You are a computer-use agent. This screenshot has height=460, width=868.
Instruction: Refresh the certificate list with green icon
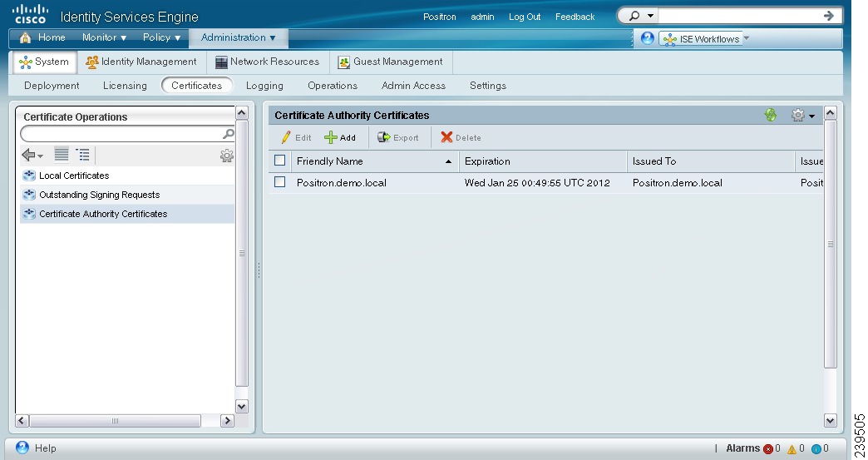click(770, 115)
